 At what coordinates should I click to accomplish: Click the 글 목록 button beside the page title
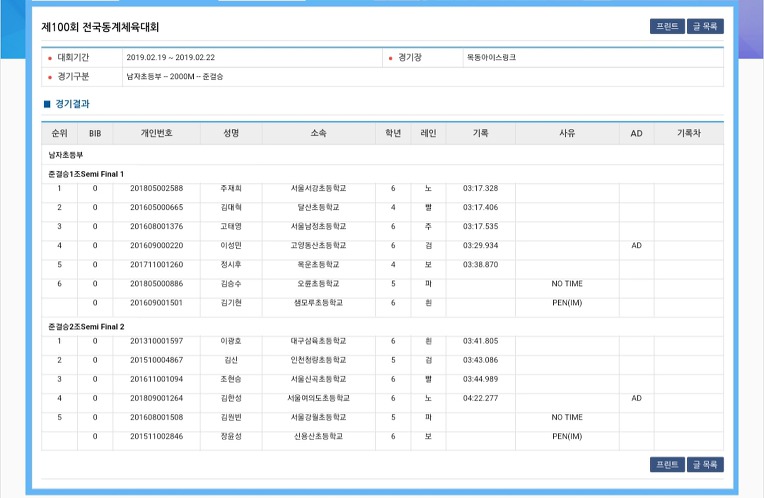click(x=705, y=26)
